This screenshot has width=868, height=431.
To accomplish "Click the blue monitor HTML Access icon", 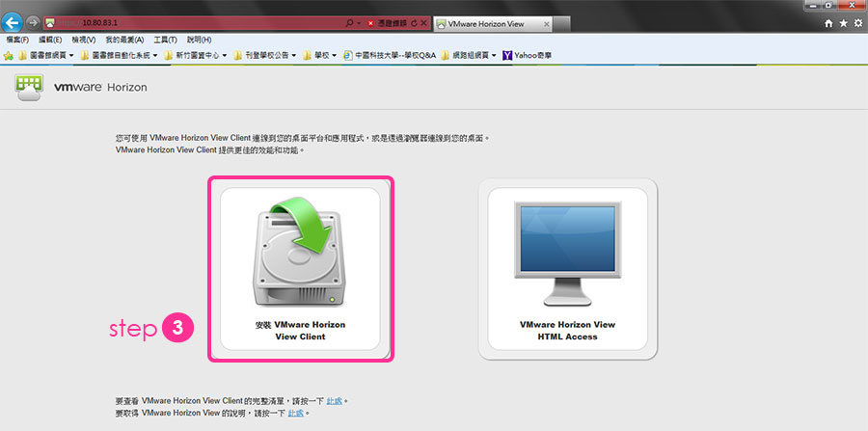I will (x=567, y=254).
